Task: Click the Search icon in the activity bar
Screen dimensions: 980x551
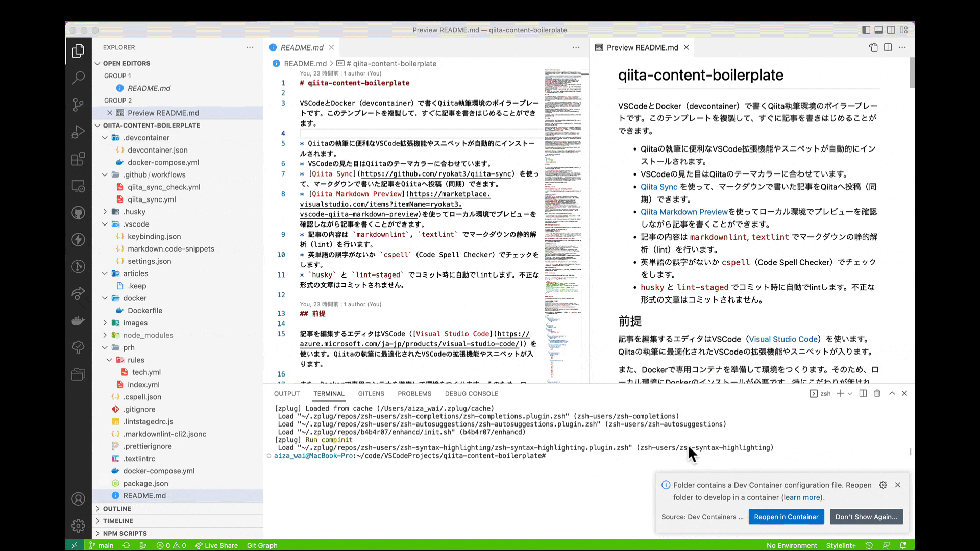Action: (x=78, y=78)
